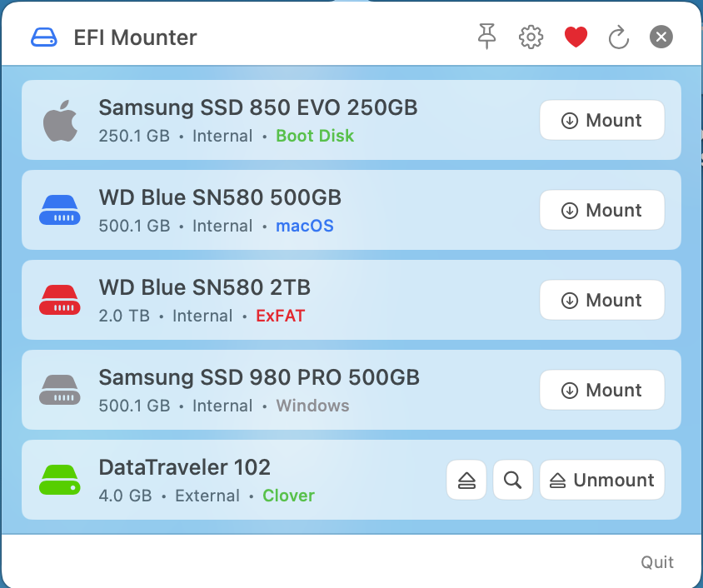
Task: Pin the window with the pushpin icon
Action: [487, 37]
